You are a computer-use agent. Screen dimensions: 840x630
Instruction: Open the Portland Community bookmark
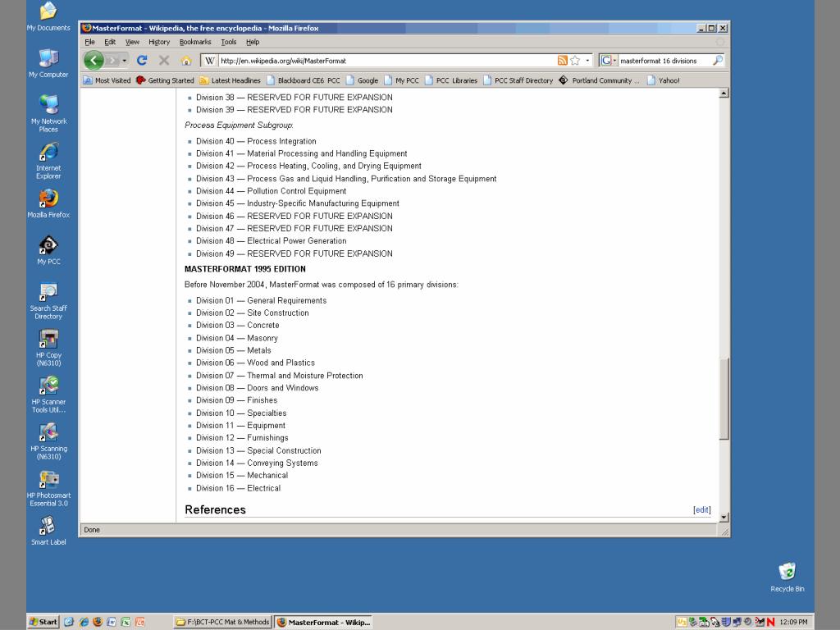point(600,80)
